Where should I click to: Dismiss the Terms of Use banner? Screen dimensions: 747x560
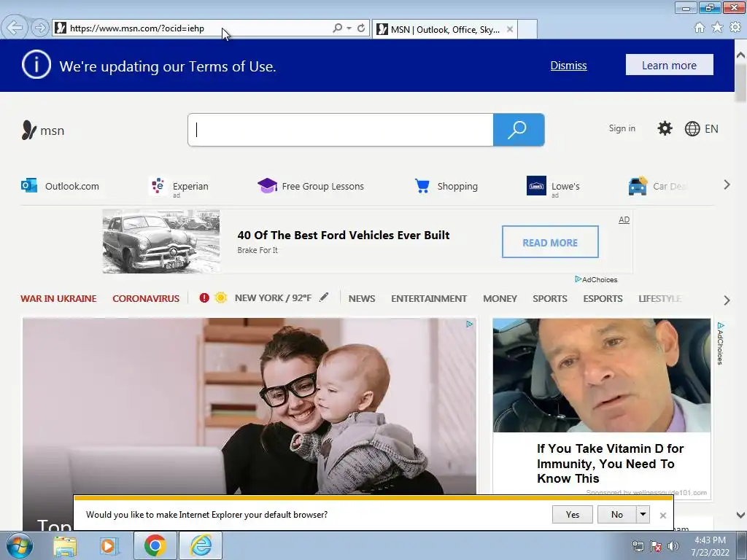(568, 65)
